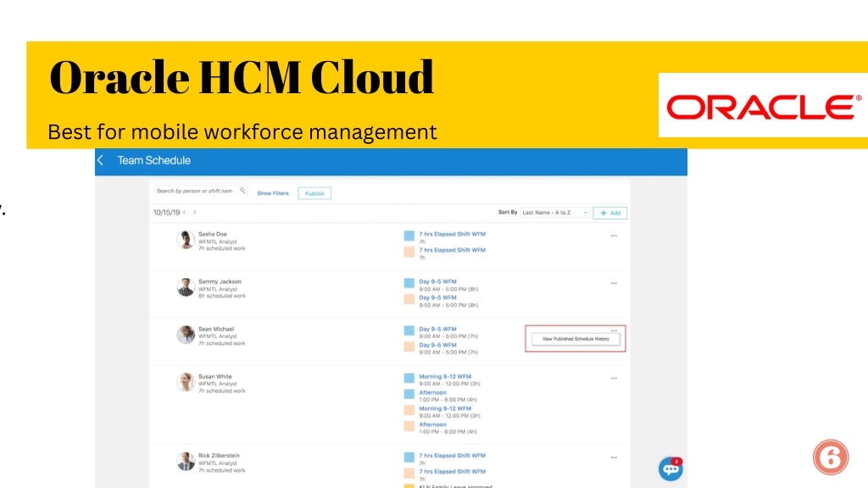Screen dimensions: 868x488
Task: Click Susan White's profile photo
Action: point(186,382)
